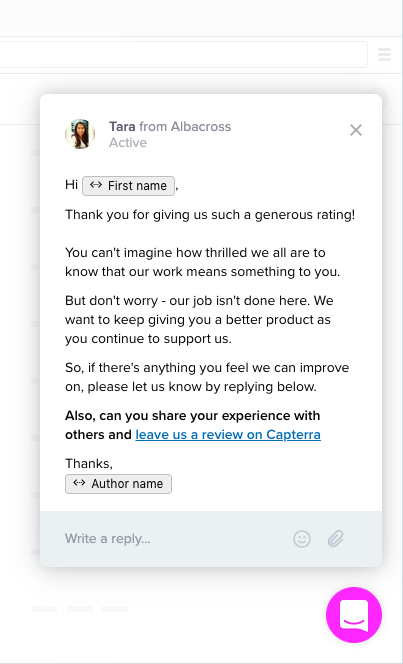Screen dimensions: 403x664
Task: Click the arrow icon in Author name chip
Action: point(79,483)
